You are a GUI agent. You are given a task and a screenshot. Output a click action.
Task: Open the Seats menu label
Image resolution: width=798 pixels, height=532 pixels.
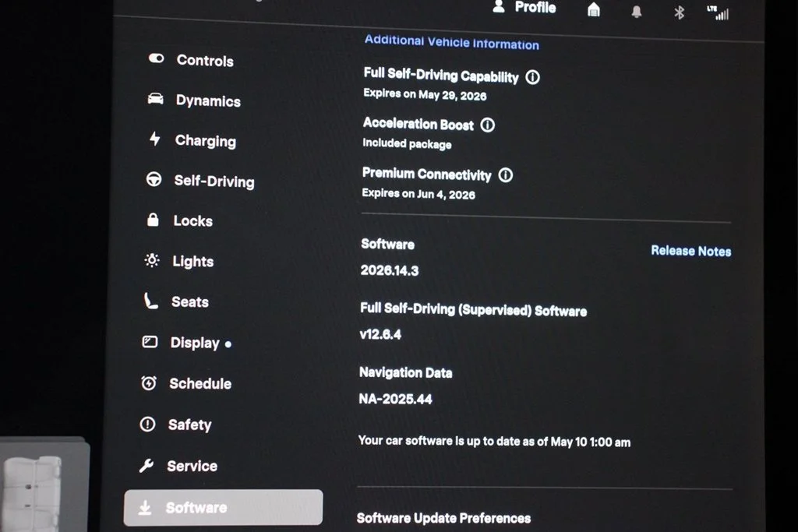coord(190,301)
